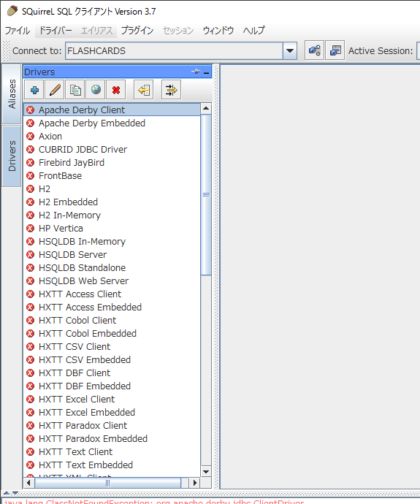420x504 pixels.
Task: Click the error icon beside HP Vertica
Action: tap(31, 228)
